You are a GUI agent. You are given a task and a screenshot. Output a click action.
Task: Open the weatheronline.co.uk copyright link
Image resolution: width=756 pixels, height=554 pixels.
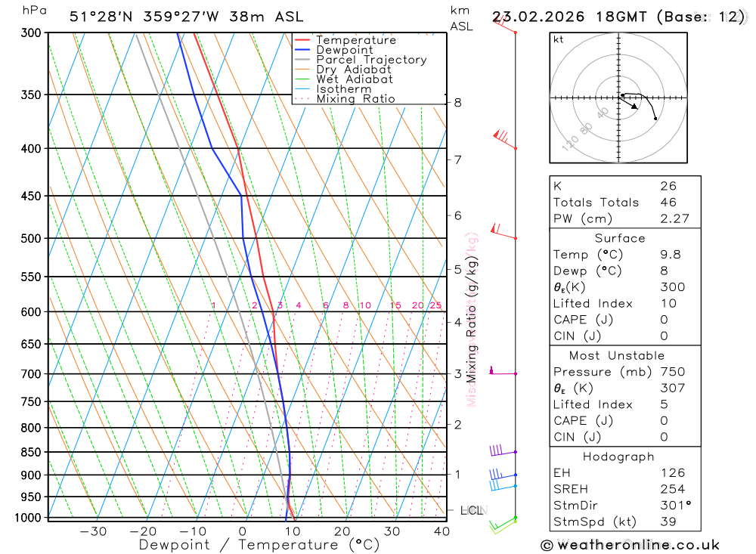[x=630, y=546]
